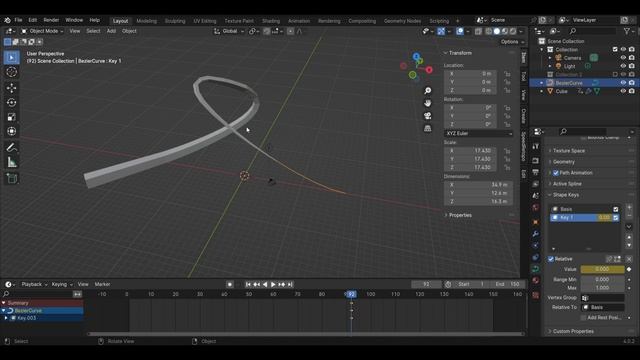Image resolution: width=640 pixels, height=360 pixels.
Task: Select the Measure tool
Action: coord(11,162)
